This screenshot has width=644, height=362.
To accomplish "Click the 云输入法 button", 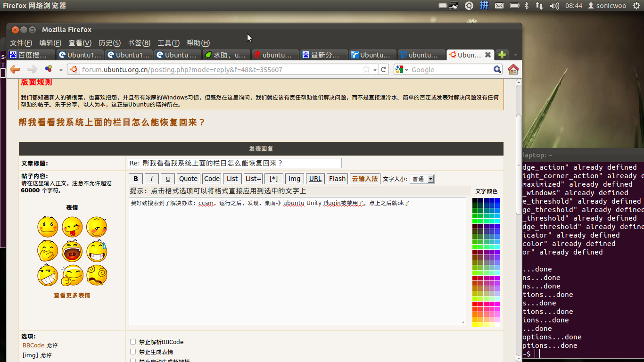I will (x=365, y=179).
